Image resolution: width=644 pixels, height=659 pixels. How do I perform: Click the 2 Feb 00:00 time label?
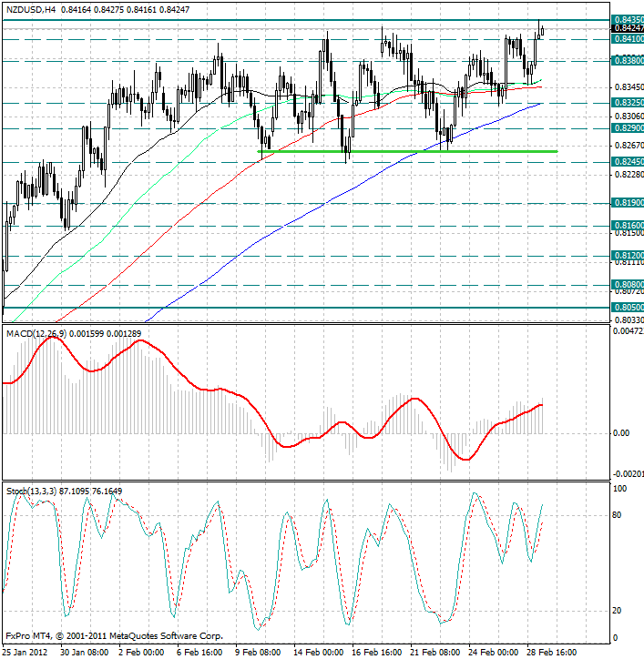click(x=142, y=653)
